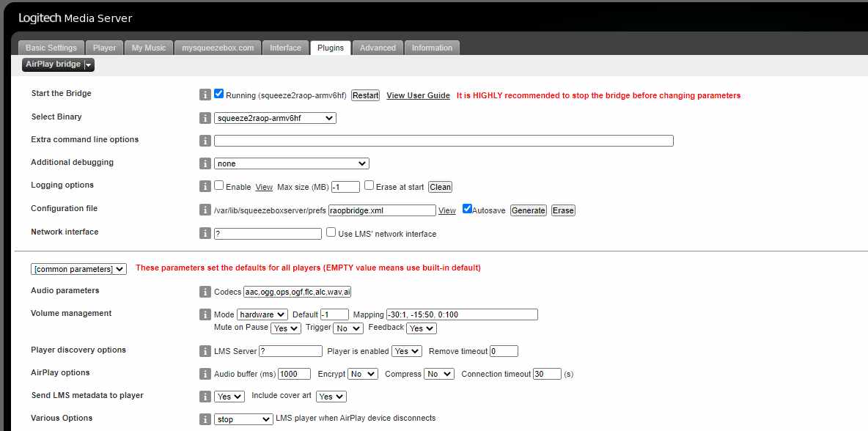This screenshot has height=431, width=868.
Task: Click info icon for Network interface
Action: [205, 234]
